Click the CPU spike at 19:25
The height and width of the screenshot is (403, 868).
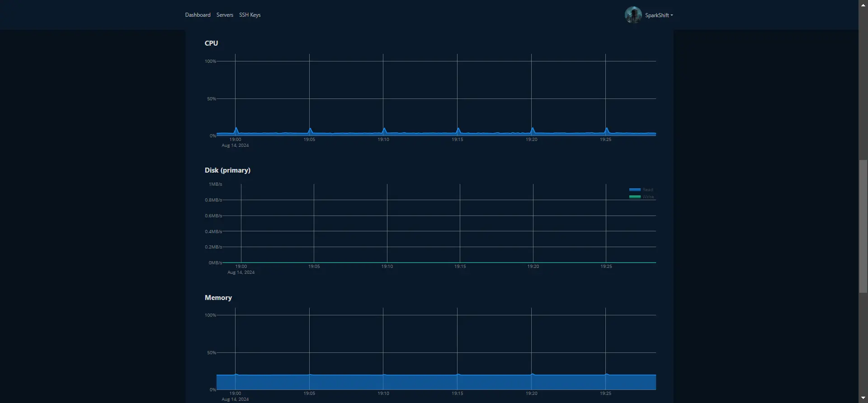(607, 130)
